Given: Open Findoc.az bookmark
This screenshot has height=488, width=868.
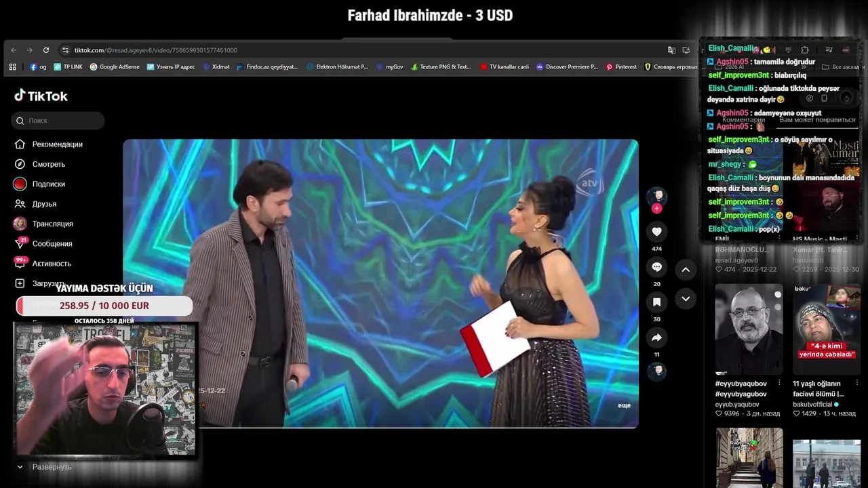Looking at the screenshot, I should coord(267,67).
